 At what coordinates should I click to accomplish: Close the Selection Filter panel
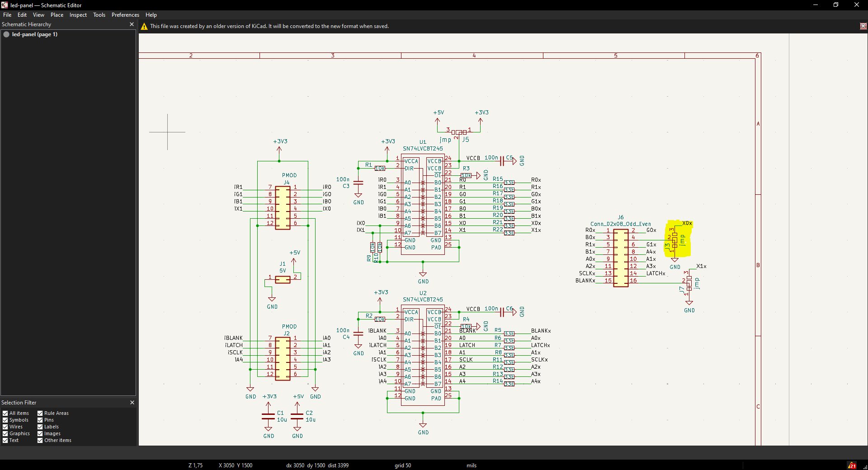coord(132,403)
